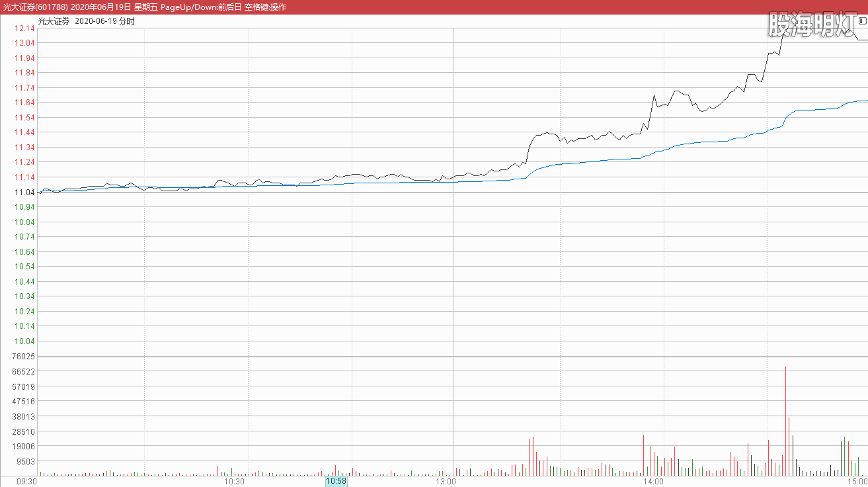Screen dimensions: 868x487
Task: Click the 10.04 price axis label
Action: [x=24, y=341]
